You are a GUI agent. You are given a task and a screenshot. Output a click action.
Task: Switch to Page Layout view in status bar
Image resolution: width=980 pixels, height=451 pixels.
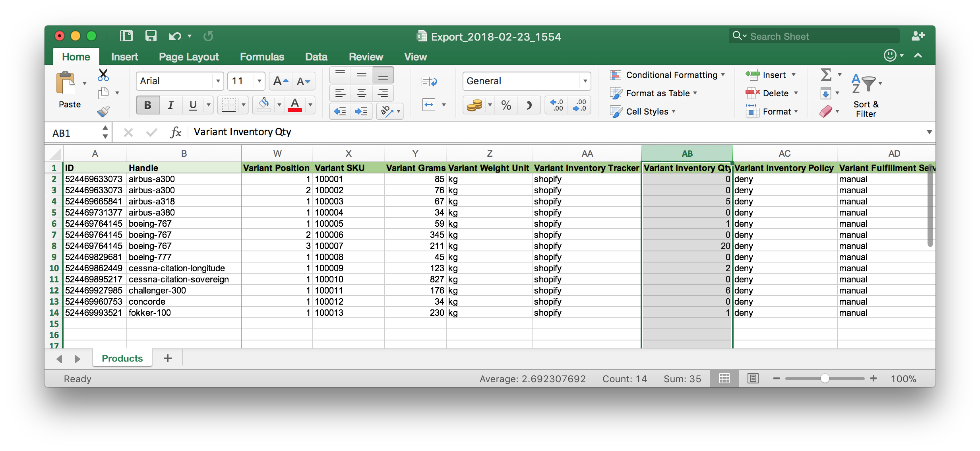pyautogui.click(x=753, y=378)
